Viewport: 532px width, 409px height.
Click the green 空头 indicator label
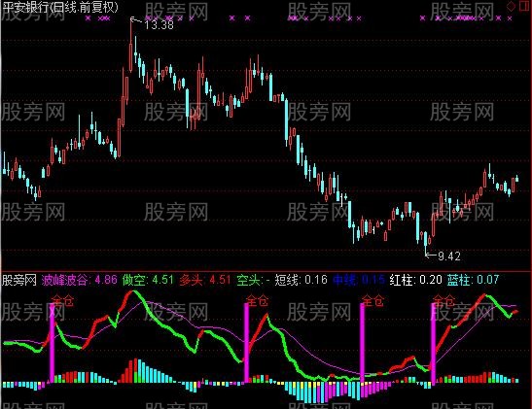tap(249, 280)
